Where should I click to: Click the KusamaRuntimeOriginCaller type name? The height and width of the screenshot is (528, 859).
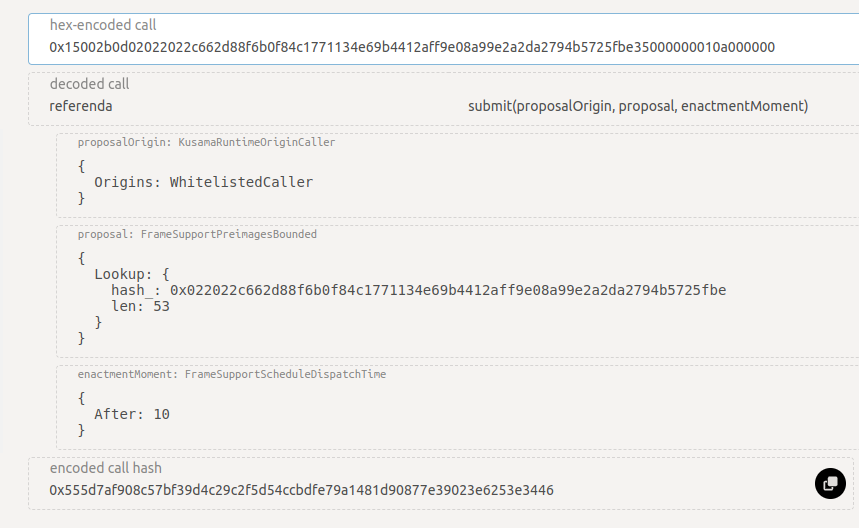tap(256, 142)
